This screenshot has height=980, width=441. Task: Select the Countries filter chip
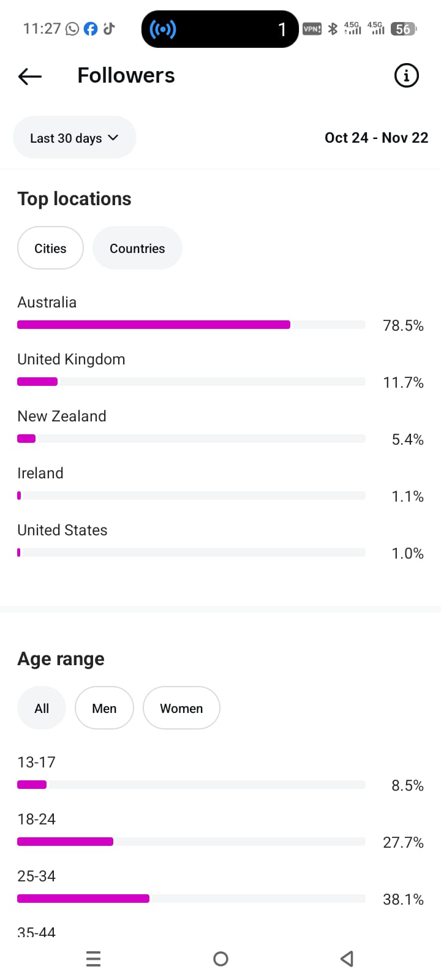tap(137, 248)
